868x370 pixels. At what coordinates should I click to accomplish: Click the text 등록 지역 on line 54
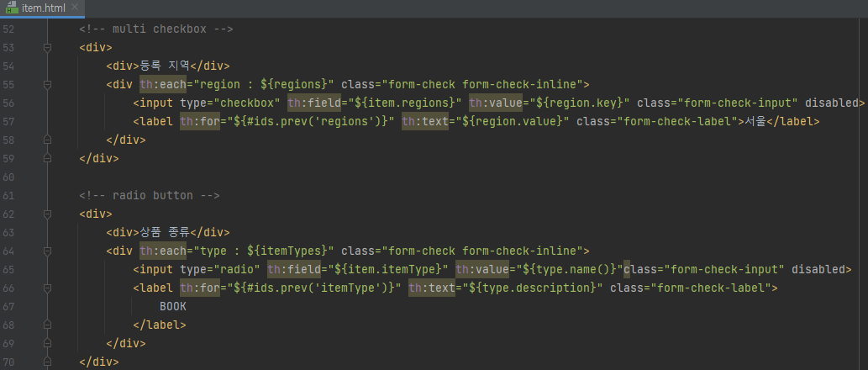tap(165, 66)
